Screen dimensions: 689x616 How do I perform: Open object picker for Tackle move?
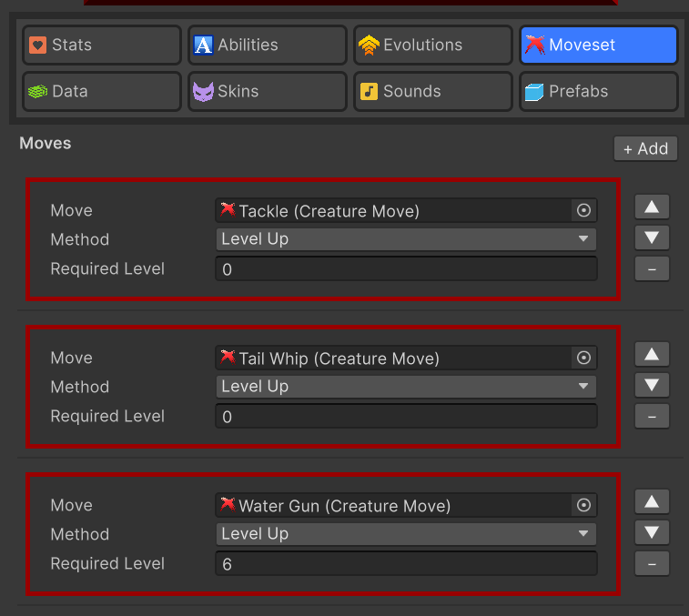click(584, 210)
